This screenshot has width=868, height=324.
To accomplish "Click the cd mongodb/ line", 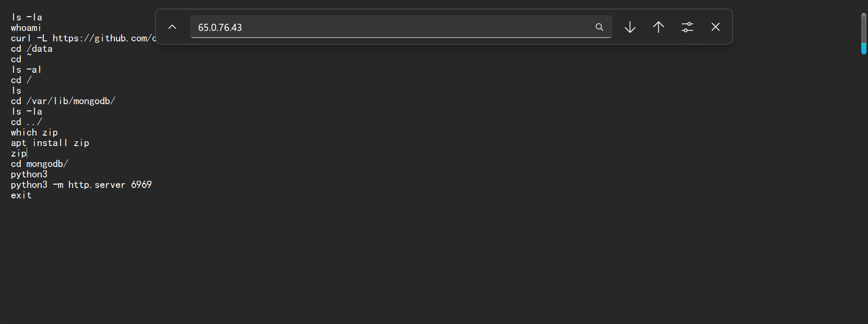I will tap(39, 164).
